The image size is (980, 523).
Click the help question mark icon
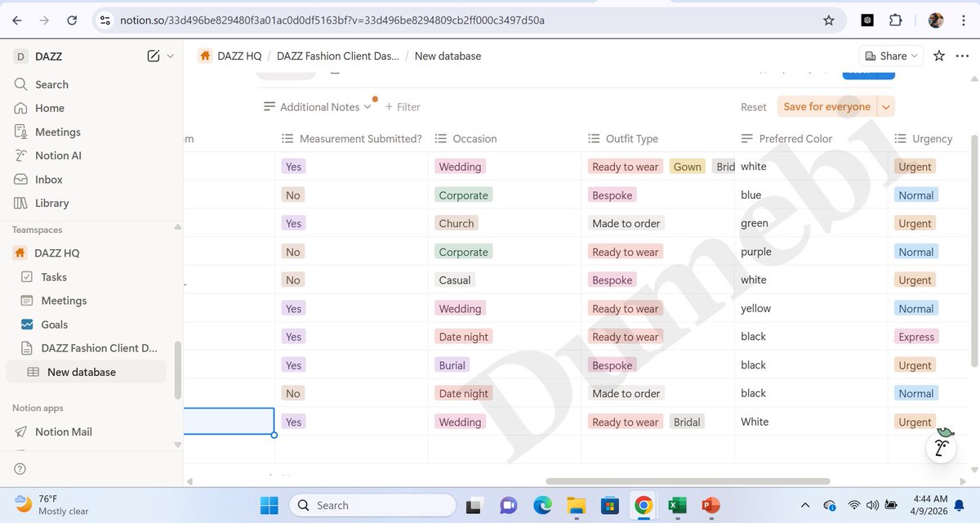coord(20,468)
